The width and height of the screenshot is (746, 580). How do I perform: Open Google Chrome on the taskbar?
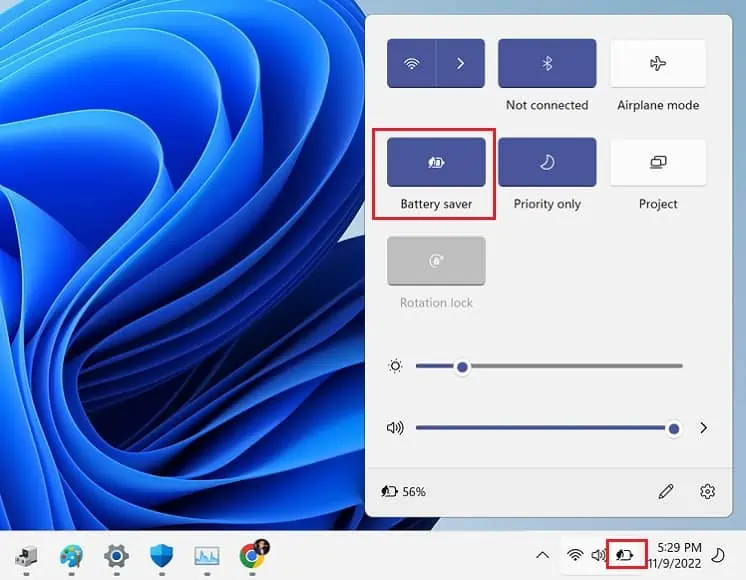[x=253, y=555]
